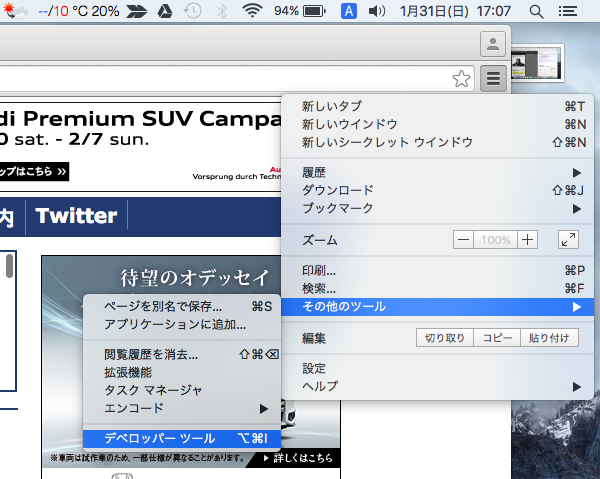Check the battery status icon
Image resolution: width=600 pixels, height=479 pixels.
(314, 11)
